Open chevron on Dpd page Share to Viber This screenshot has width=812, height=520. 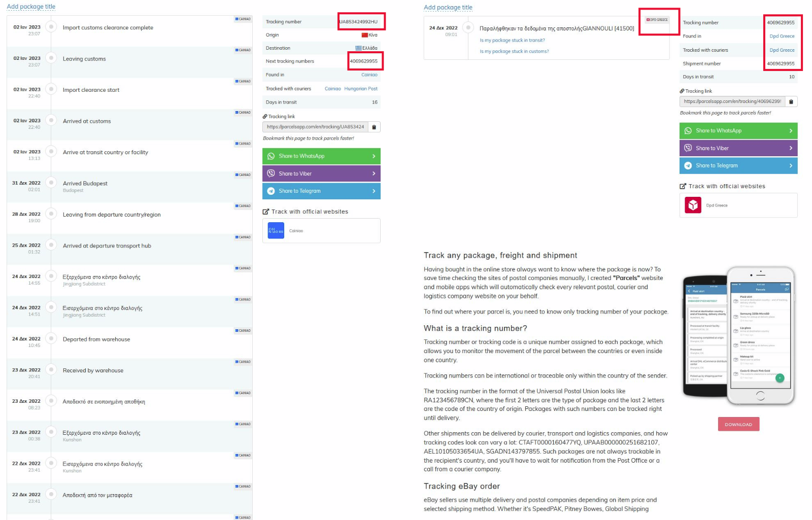point(791,148)
